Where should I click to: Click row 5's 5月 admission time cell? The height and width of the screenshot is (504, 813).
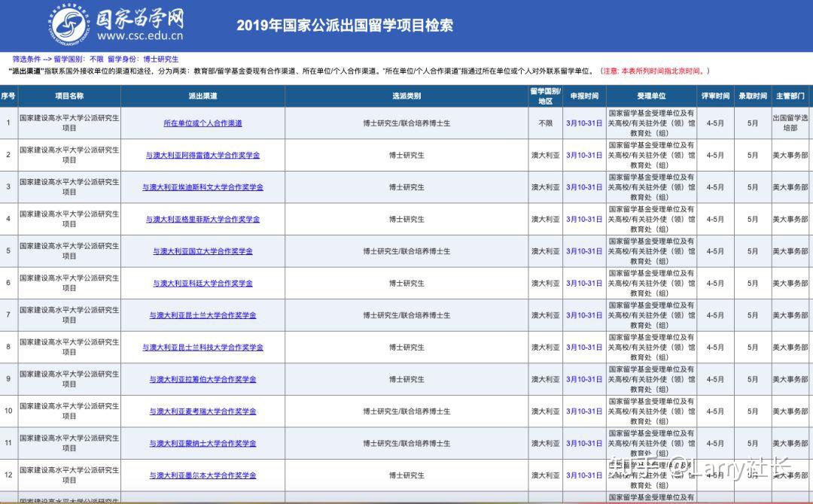pos(753,251)
